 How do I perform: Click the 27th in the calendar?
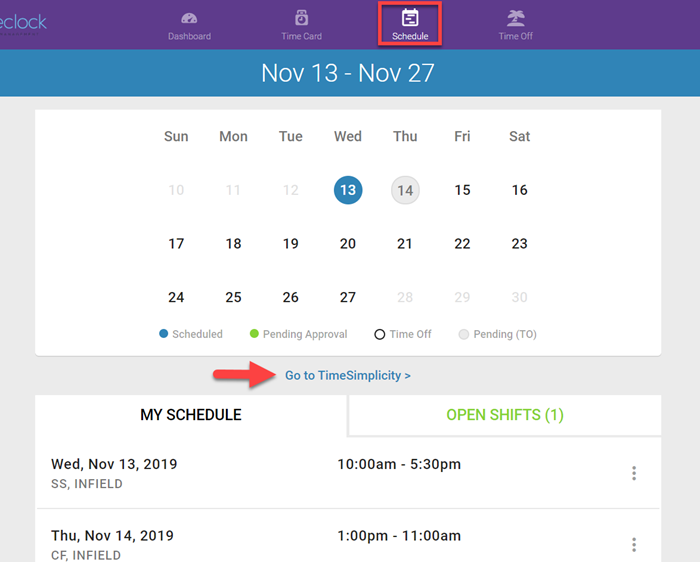pyautogui.click(x=348, y=297)
